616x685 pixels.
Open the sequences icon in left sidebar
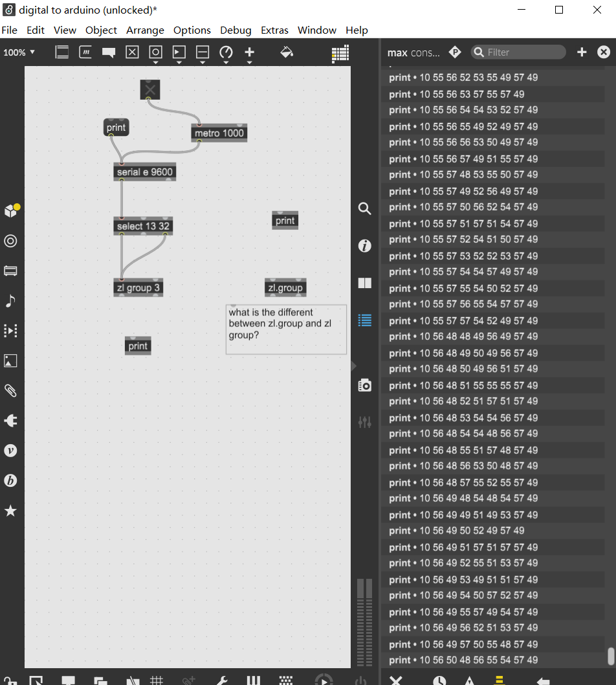(x=10, y=331)
